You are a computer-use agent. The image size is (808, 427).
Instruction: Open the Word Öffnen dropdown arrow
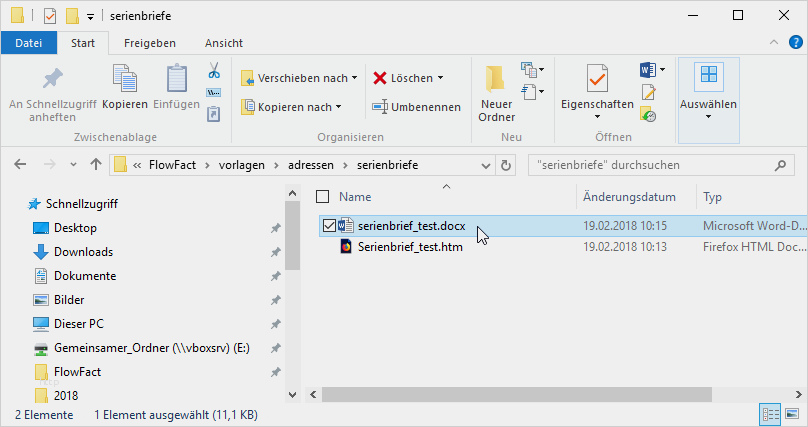pyautogui.click(x=662, y=70)
